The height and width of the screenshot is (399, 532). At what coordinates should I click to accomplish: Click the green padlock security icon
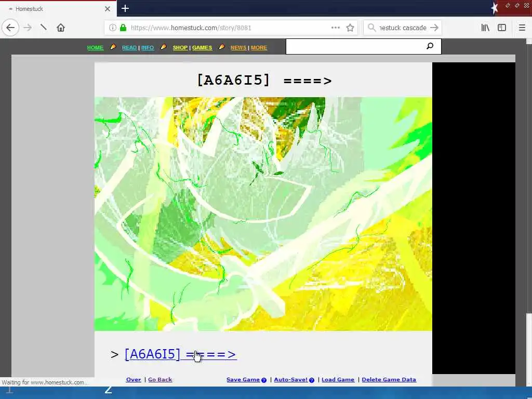pyautogui.click(x=123, y=28)
